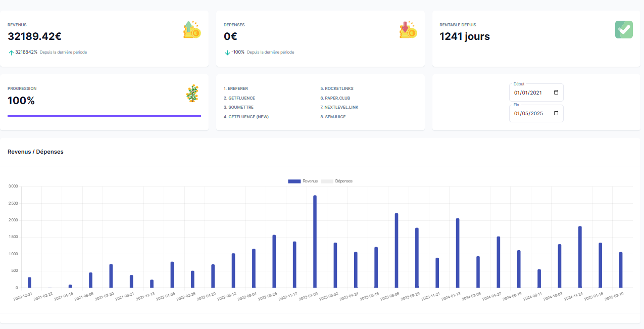Select the EREFERER platform entry
This screenshot has height=329, width=644.
point(236,88)
